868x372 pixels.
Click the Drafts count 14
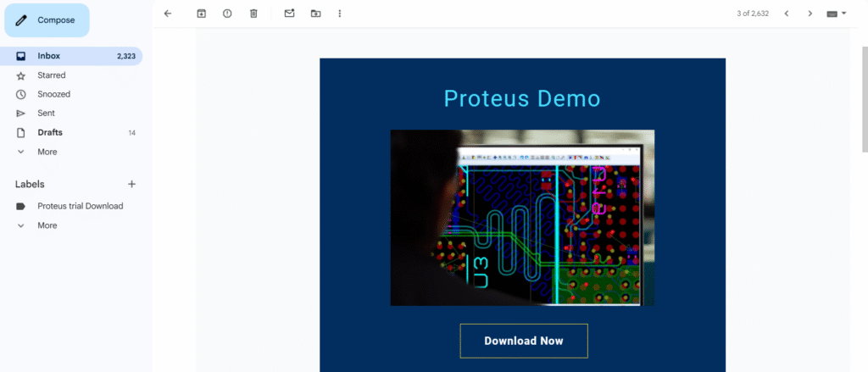[x=131, y=133]
